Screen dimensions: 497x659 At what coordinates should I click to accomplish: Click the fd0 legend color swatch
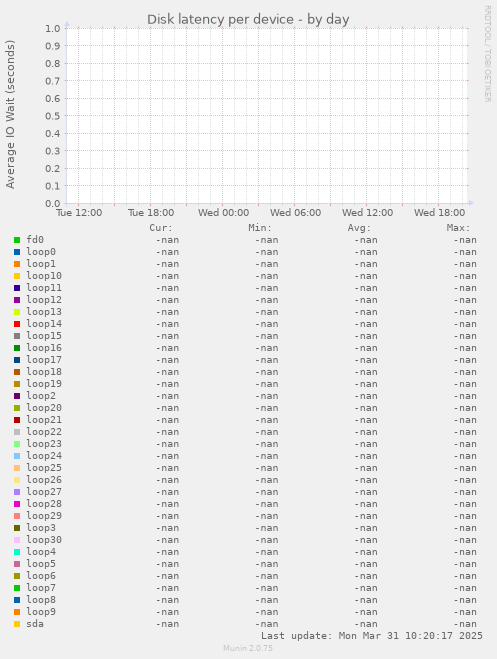click(17, 240)
